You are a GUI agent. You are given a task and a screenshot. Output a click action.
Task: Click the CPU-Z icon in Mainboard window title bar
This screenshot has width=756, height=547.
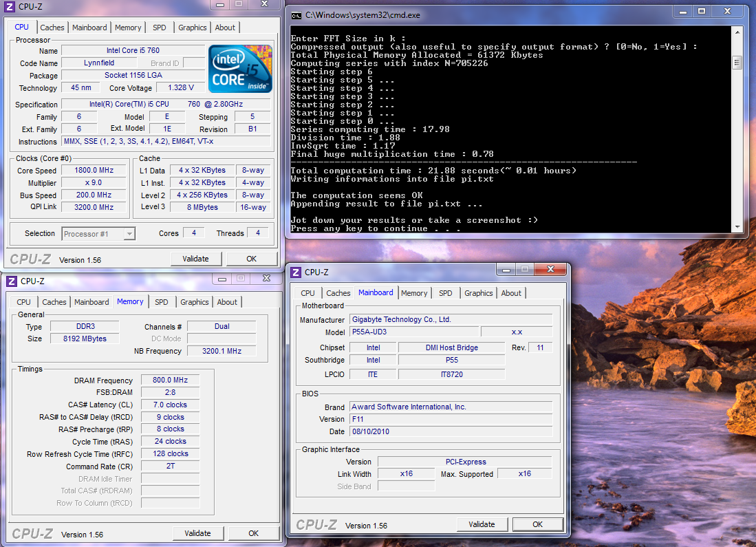tap(296, 272)
